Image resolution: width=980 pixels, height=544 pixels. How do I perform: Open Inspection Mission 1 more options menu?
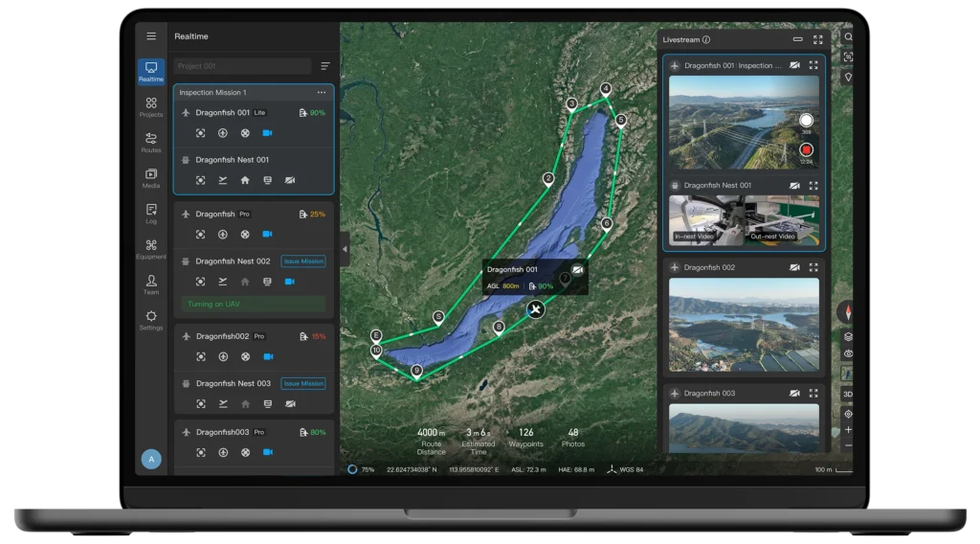click(x=322, y=93)
